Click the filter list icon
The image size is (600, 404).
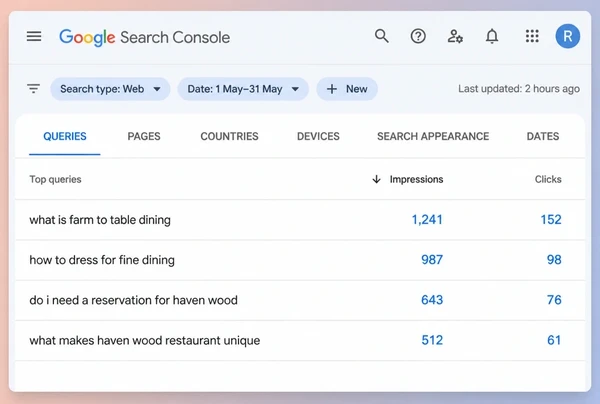click(34, 89)
